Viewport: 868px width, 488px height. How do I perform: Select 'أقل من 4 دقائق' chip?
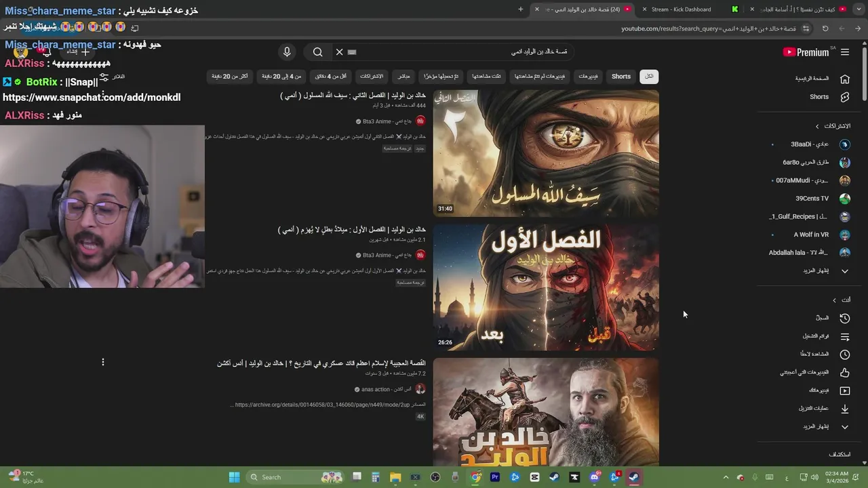[x=331, y=77]
